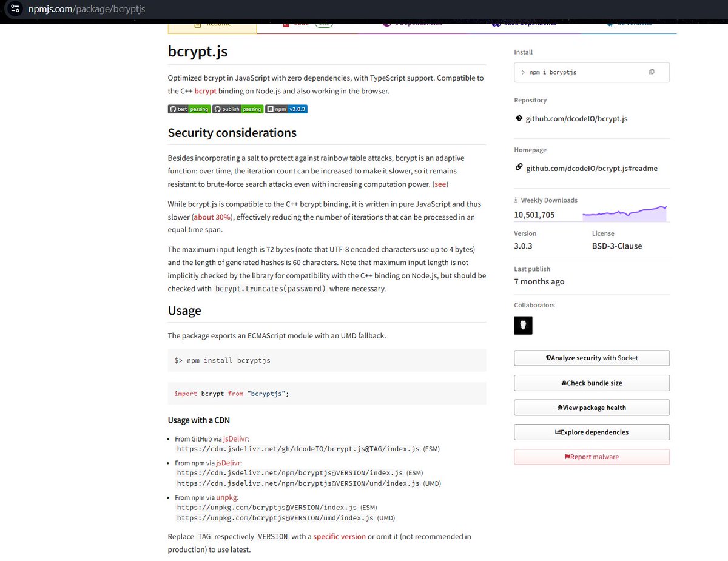Click the GitHub test passing badge

coord(189,109)
